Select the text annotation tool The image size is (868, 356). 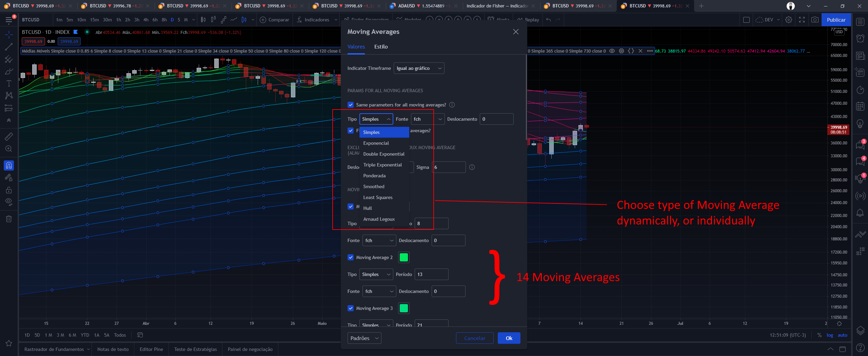(x=9, y=83)
